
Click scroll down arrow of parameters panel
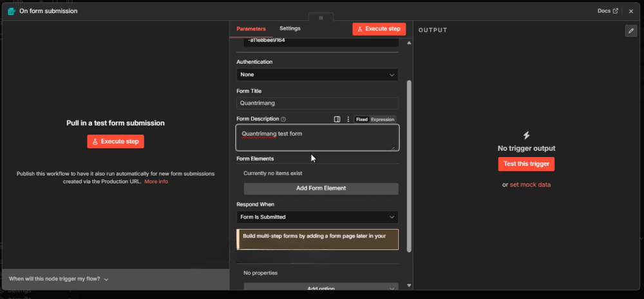(409, 285)
